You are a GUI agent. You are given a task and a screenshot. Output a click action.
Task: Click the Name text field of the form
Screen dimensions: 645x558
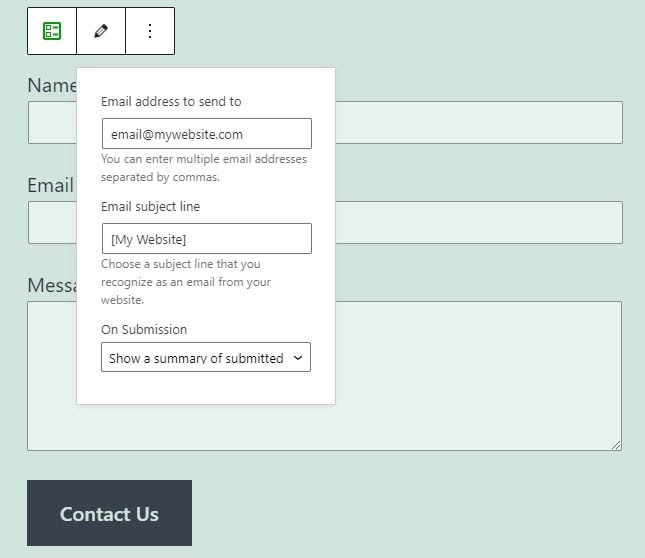(x=480, y=122)
